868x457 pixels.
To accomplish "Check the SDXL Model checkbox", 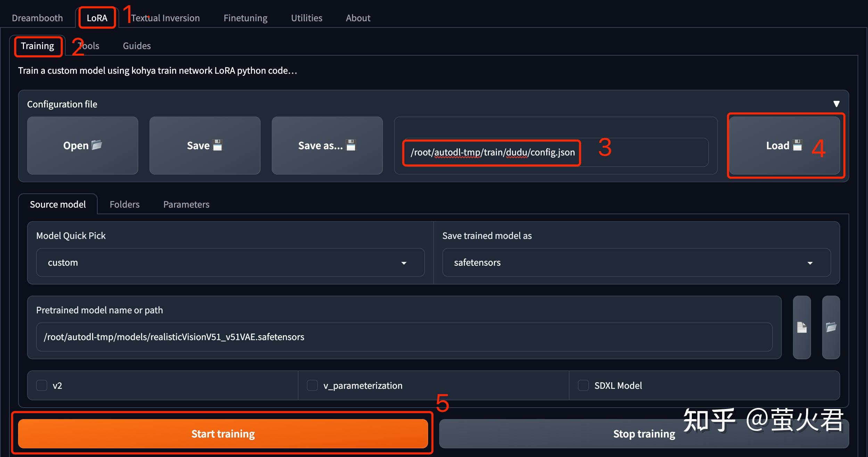I will tap(583, 385).
